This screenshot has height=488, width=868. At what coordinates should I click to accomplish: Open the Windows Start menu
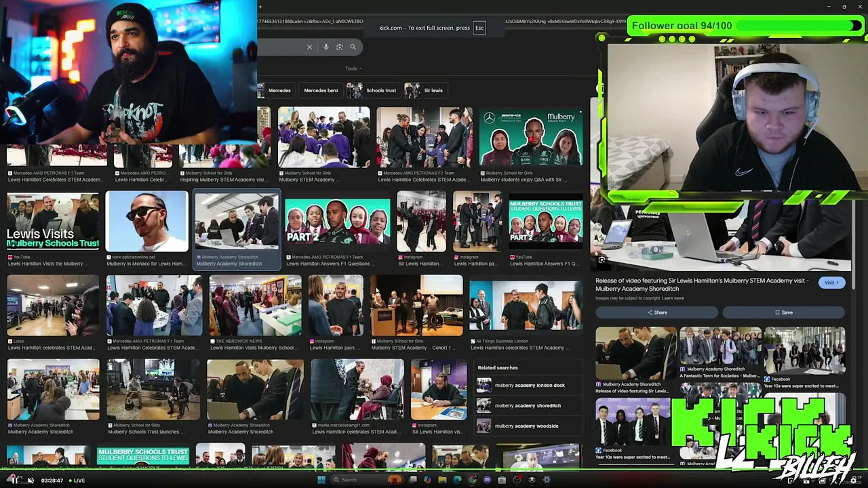tap(321, 480)
